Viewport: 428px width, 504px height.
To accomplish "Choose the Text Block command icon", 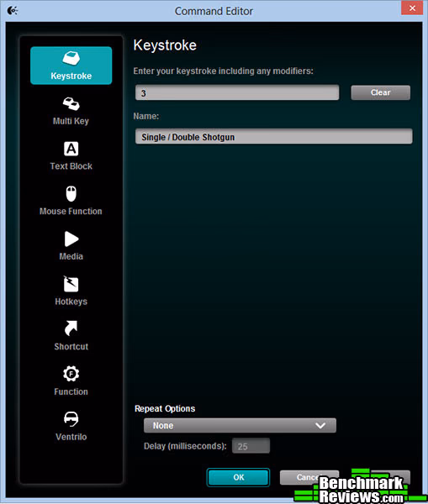I will (x=71, y=156).
